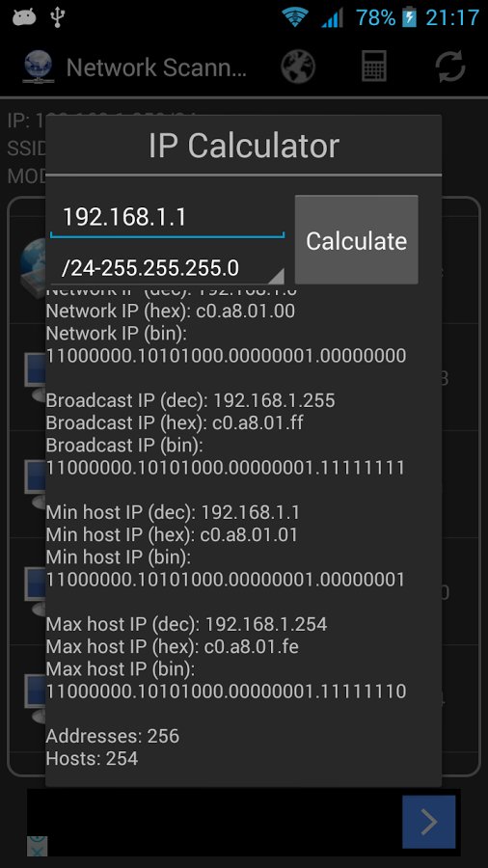This screenshot has height=868, width=488.
Task: Tap the Broadcast IP (dec) result line
Action: (x=190, y=400)
